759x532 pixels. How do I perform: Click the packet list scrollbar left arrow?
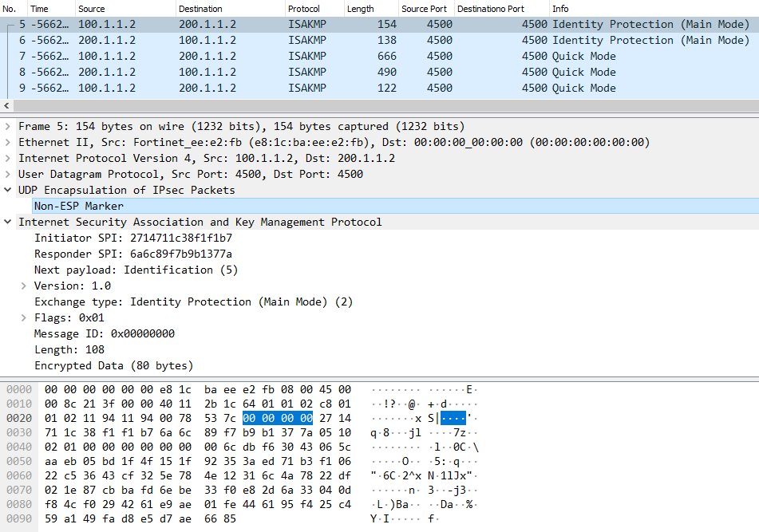(x=7, y=105)
